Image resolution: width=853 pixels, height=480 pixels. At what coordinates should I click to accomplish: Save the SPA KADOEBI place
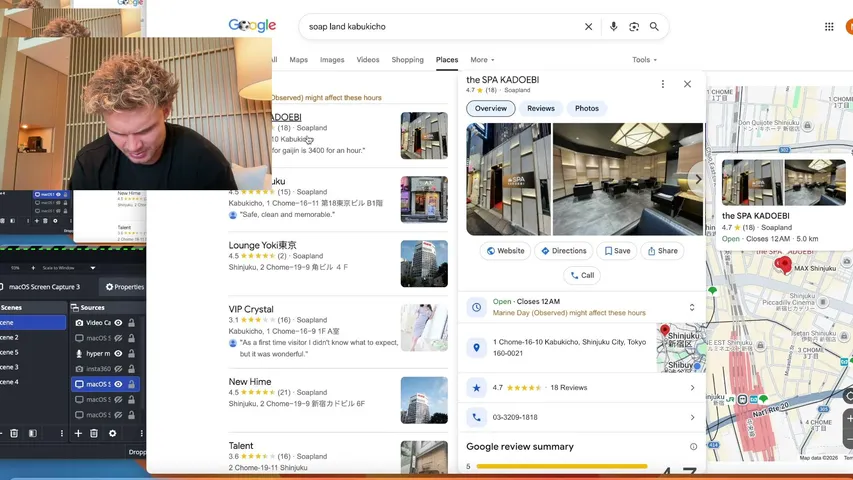tap(617, 251)
